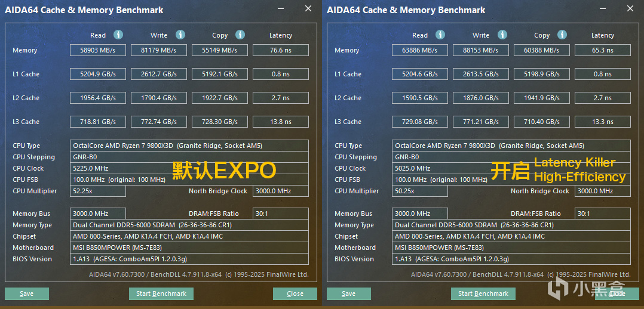
Task: Click CPU Multiplier 52.25x field
Action: point(98,191)
